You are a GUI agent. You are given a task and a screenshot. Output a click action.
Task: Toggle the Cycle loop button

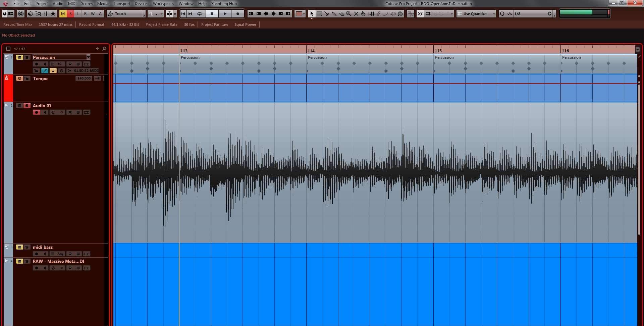coord(200,14)
